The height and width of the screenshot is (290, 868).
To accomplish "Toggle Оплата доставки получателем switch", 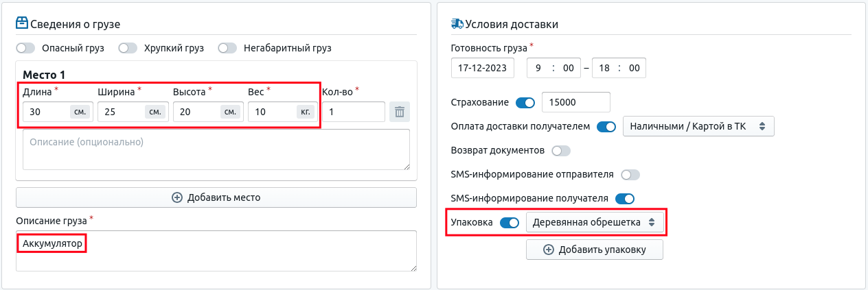I will click(606, 127).
